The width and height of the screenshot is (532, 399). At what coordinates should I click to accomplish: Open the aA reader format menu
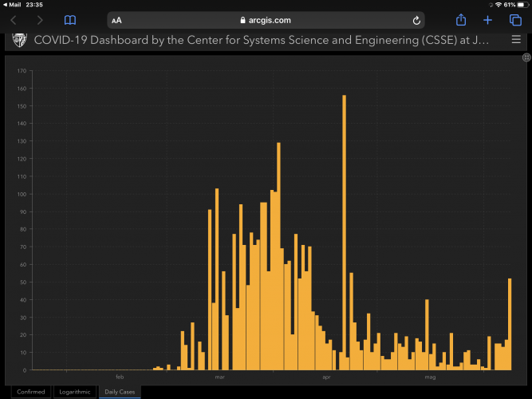tap(117, 21)
